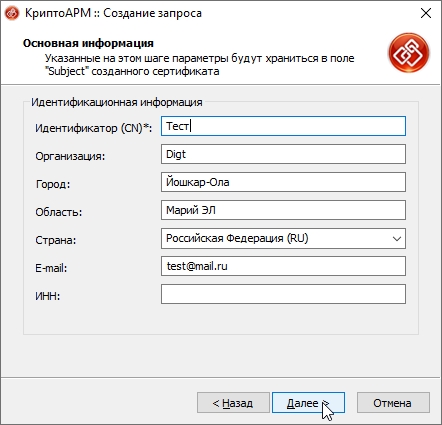Click the Основная информация heading

pos(88,43)
